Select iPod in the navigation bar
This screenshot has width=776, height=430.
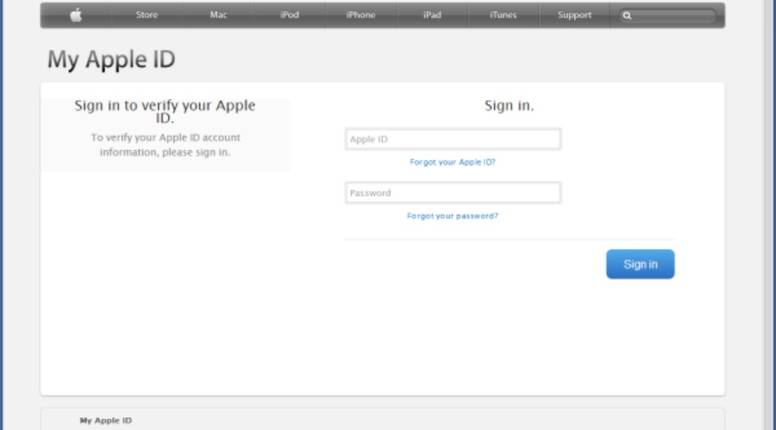tap(289, 15)
